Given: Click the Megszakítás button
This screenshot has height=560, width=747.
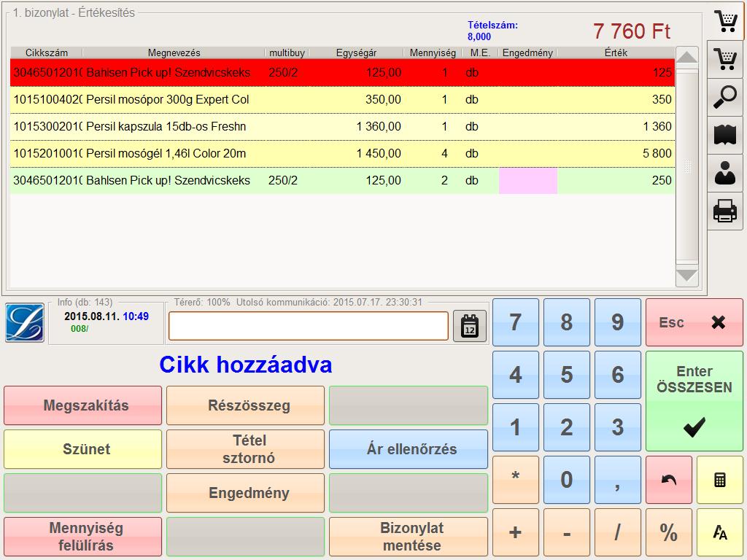Looking at the screenshot, I should click(83, 405).
